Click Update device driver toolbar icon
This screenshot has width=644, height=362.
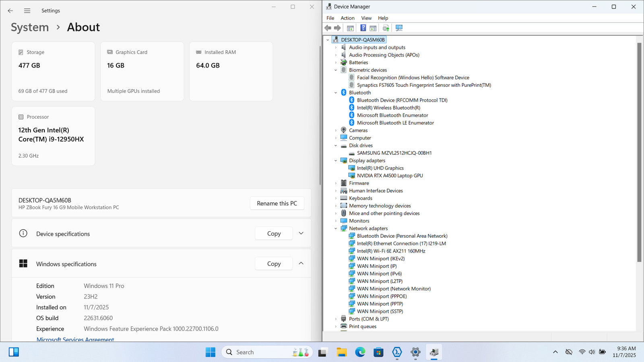tap(386, 28)
